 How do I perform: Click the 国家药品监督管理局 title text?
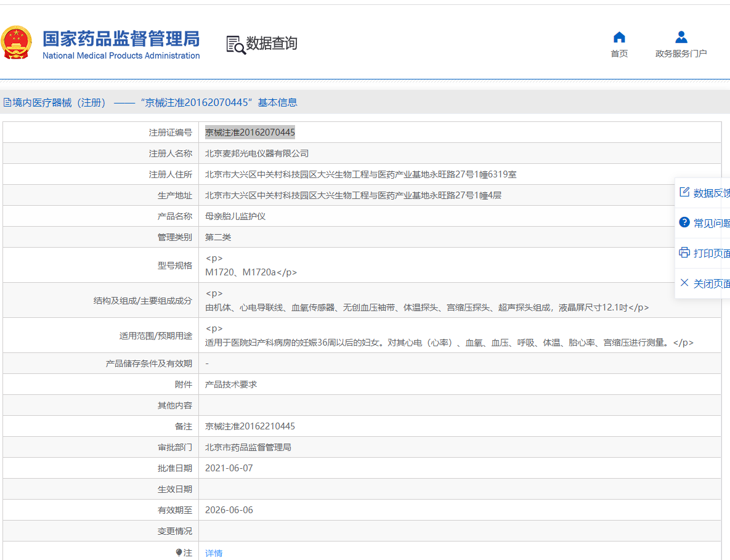(121, 39)
